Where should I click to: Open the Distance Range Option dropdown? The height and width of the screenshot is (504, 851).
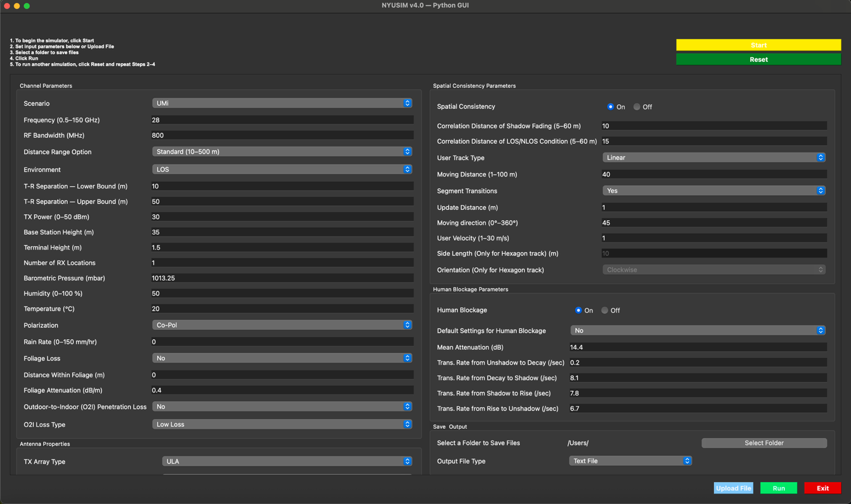pyautogui.click(x=282, y=152)
